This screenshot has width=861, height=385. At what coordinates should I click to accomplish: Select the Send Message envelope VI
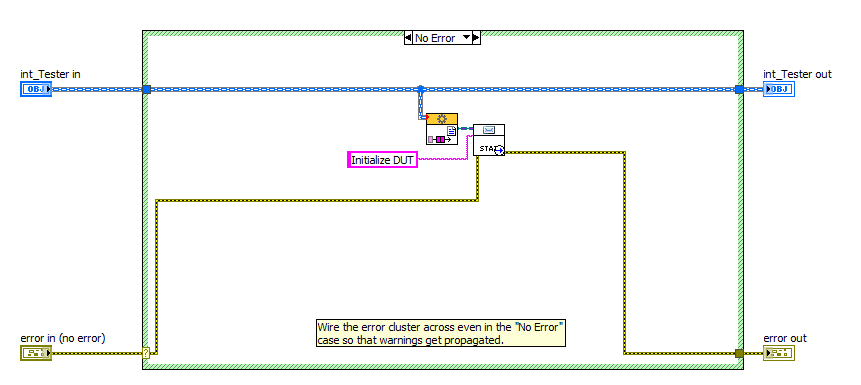point(489,140)
